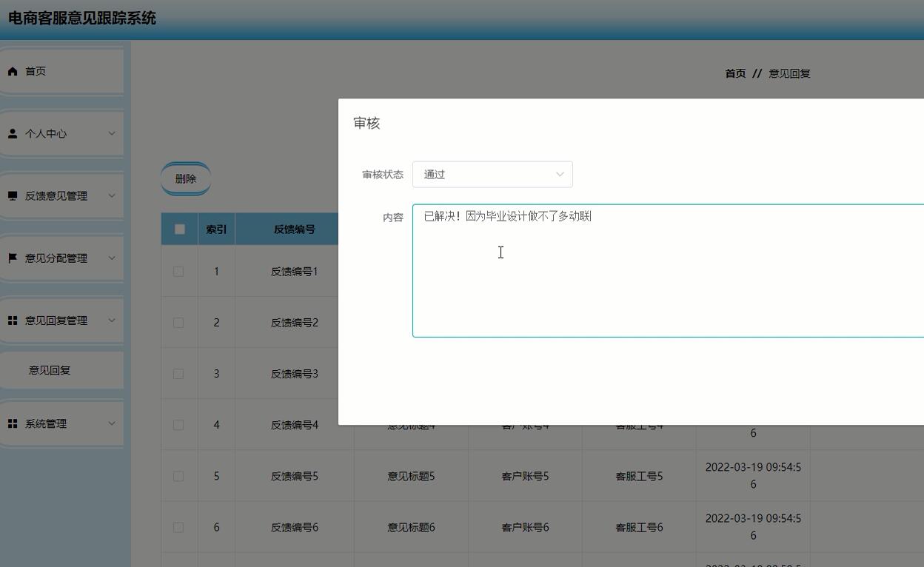924x567 pixels.
Task: Check the row checkbox for 反馈编号2
Action: tap(178, 323)
